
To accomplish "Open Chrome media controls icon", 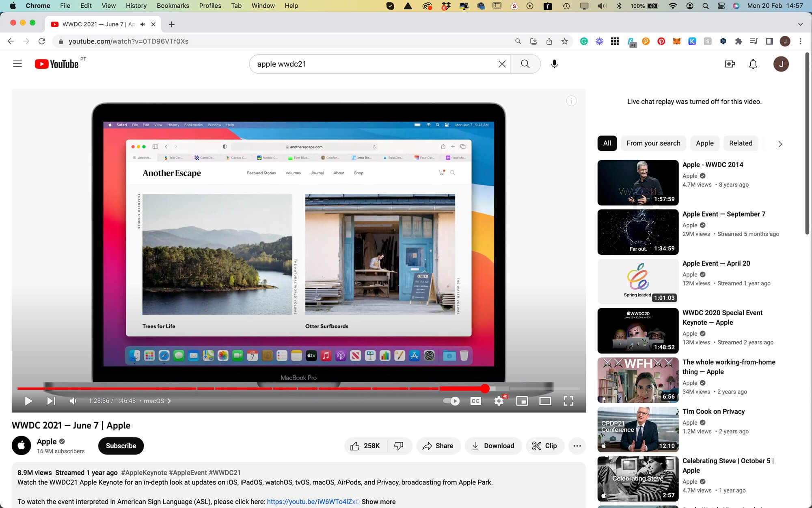I will click(x=754, y=41).
